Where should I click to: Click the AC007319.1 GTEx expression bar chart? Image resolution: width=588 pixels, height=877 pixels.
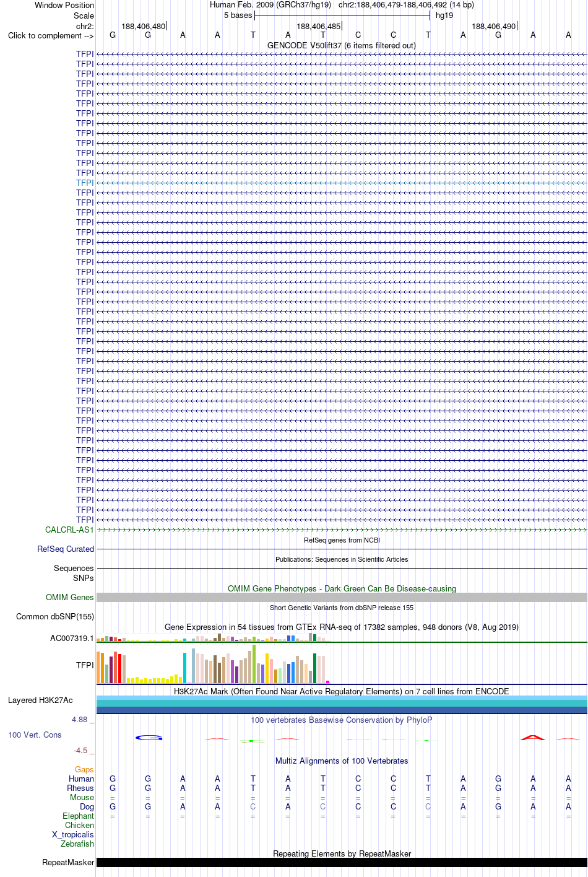point(214,637)
